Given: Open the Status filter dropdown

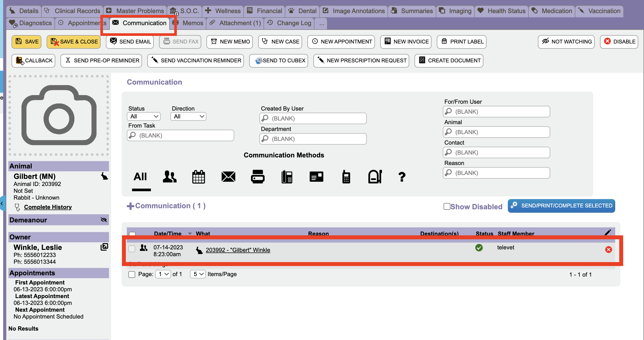Looking at the screenshot, I should click(x=144, y=116).
